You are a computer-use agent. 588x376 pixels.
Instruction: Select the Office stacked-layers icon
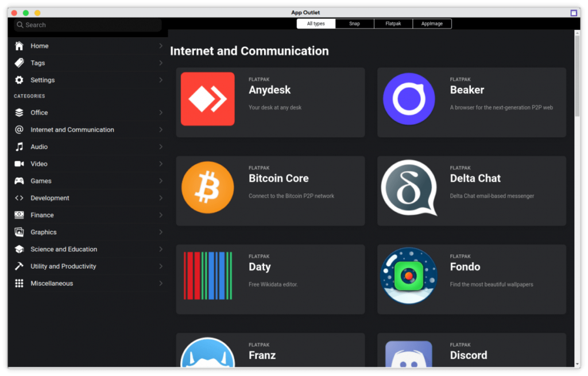[19, 113]
